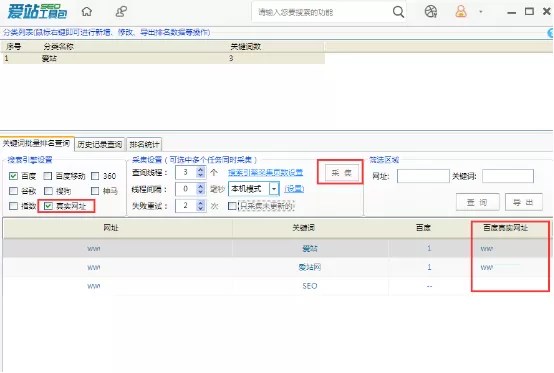
Task: Click the 导出 button
Action: [523, 202]
